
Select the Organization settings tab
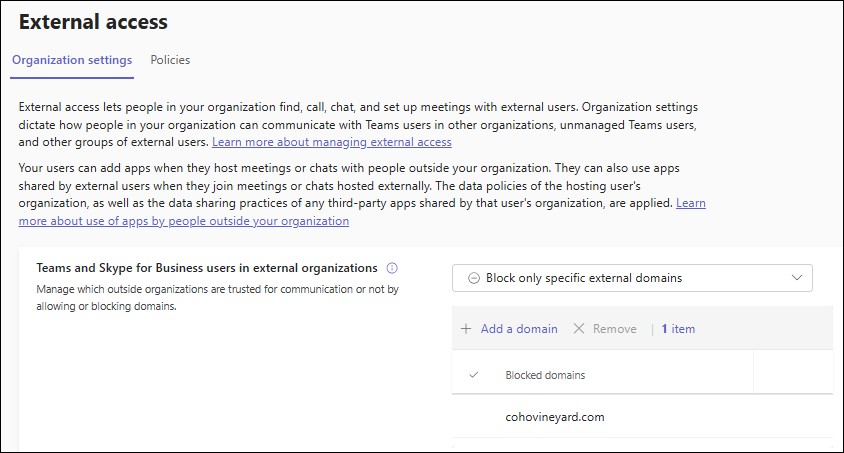[x=72, y=60]
